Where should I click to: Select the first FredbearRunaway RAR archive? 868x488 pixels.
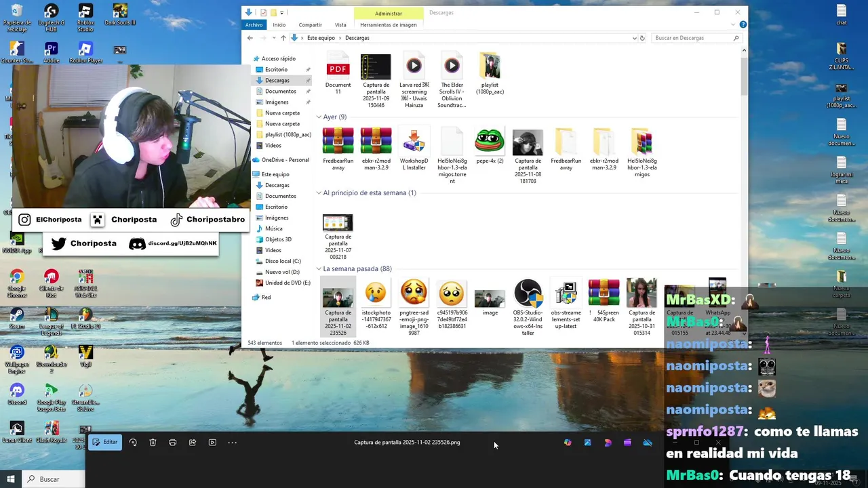click(338, 149)
